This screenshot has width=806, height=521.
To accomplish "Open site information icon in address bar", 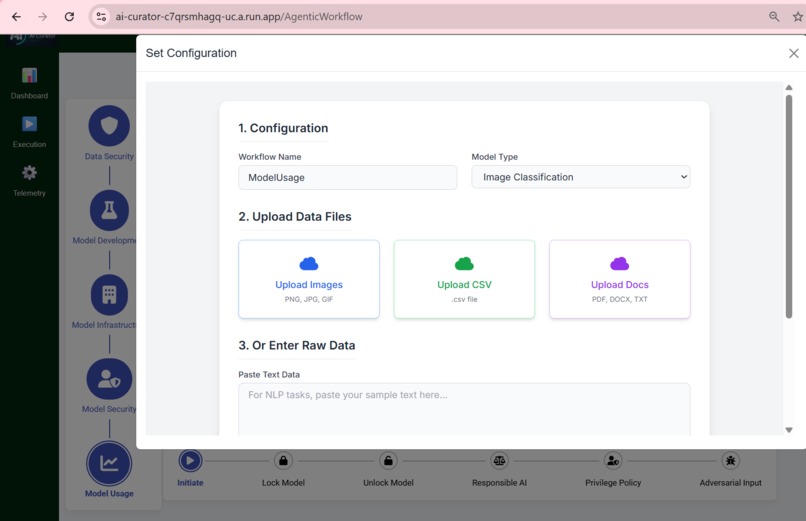I will pyautogui.click(x=101, y=16).
